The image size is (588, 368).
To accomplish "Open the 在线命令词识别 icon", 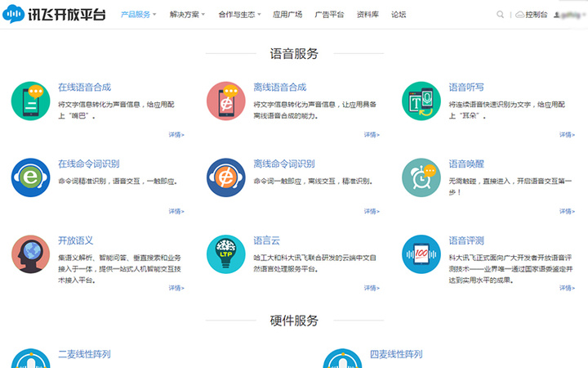I will coord(31,177).
